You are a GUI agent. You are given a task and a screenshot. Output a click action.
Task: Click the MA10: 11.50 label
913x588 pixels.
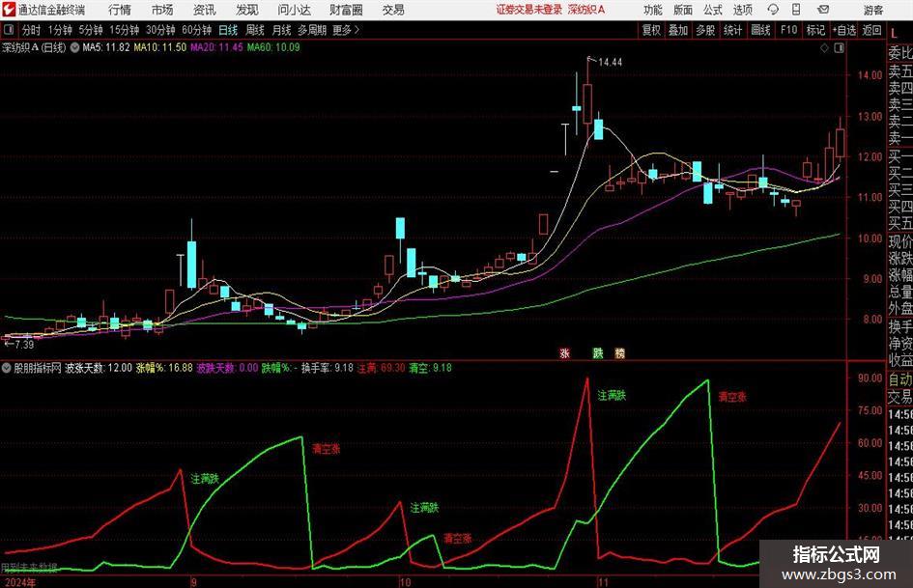(x=160, y=47)
